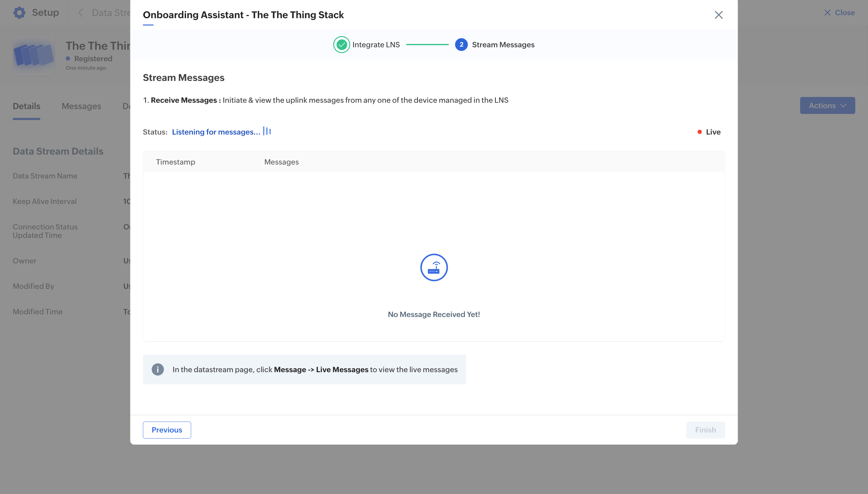Click the Timestamp column header
Screen dimensions: 868x494
coord(175,162)
